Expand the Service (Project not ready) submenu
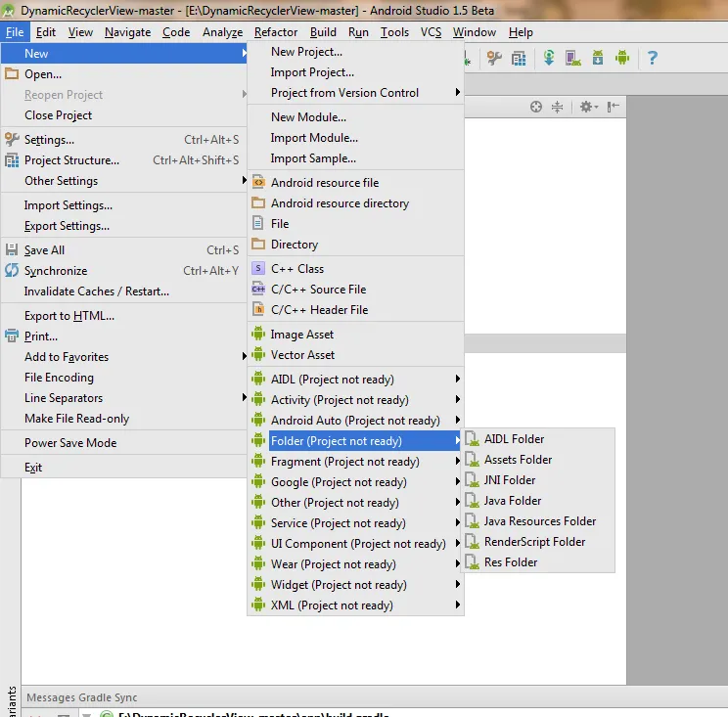This screenshot has height=717, width=728. click(x=355, y=523)
